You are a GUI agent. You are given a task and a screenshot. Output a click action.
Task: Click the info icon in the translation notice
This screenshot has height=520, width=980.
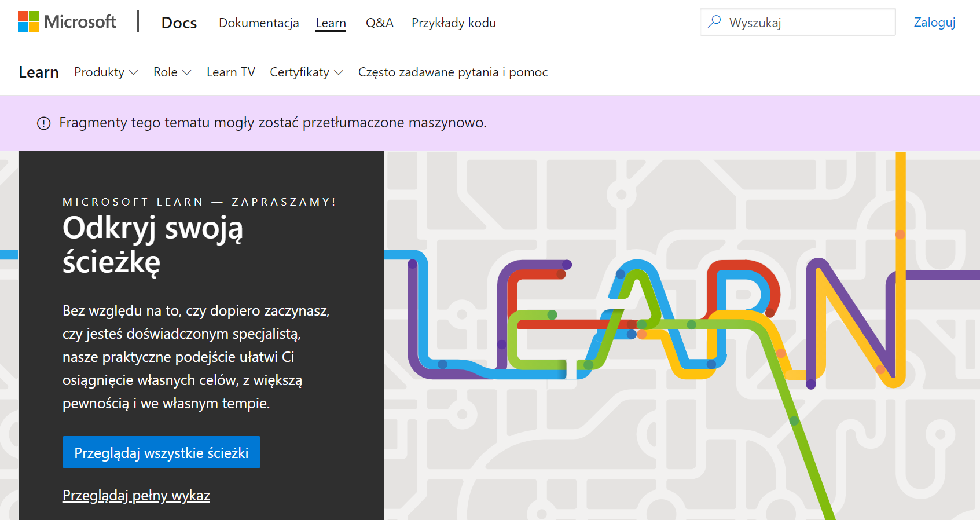point(44,123)
